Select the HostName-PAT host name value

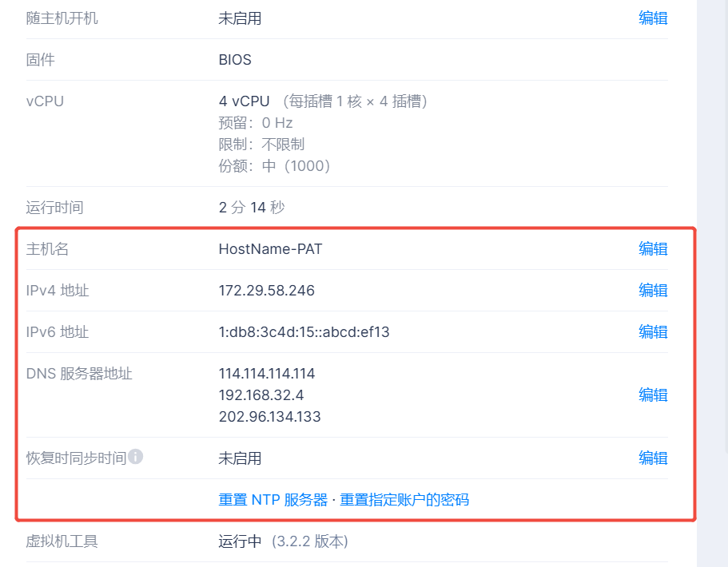[x=270, y=249]
